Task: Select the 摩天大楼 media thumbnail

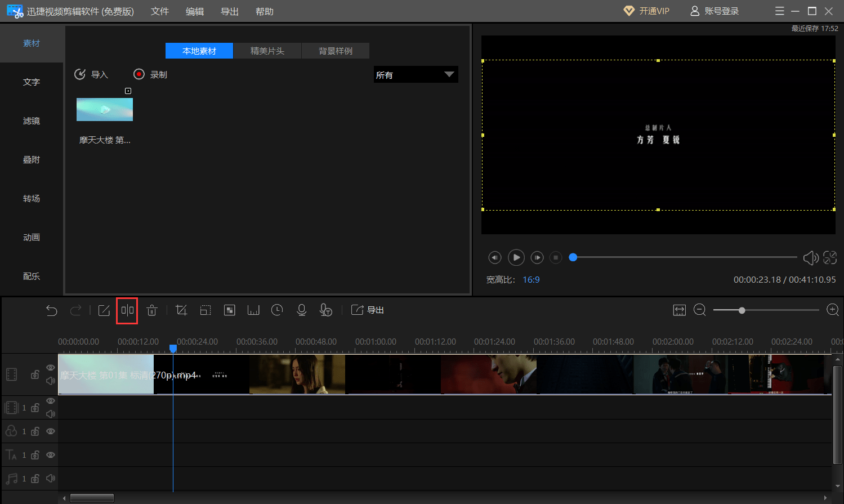Action: (x=105, y=109)
